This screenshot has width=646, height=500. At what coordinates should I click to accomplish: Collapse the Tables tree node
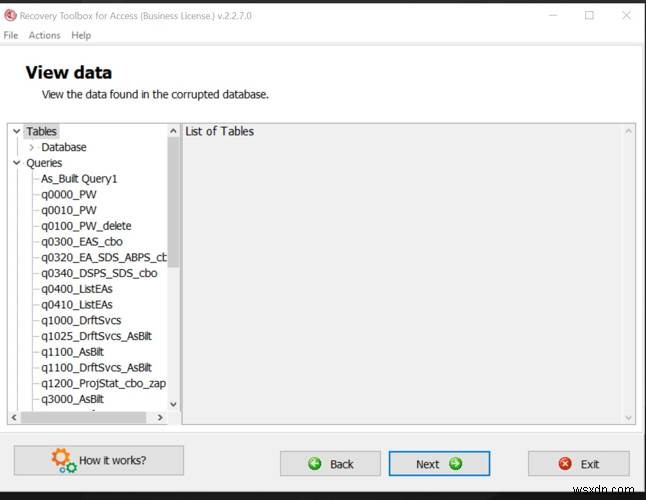point(16,131)
